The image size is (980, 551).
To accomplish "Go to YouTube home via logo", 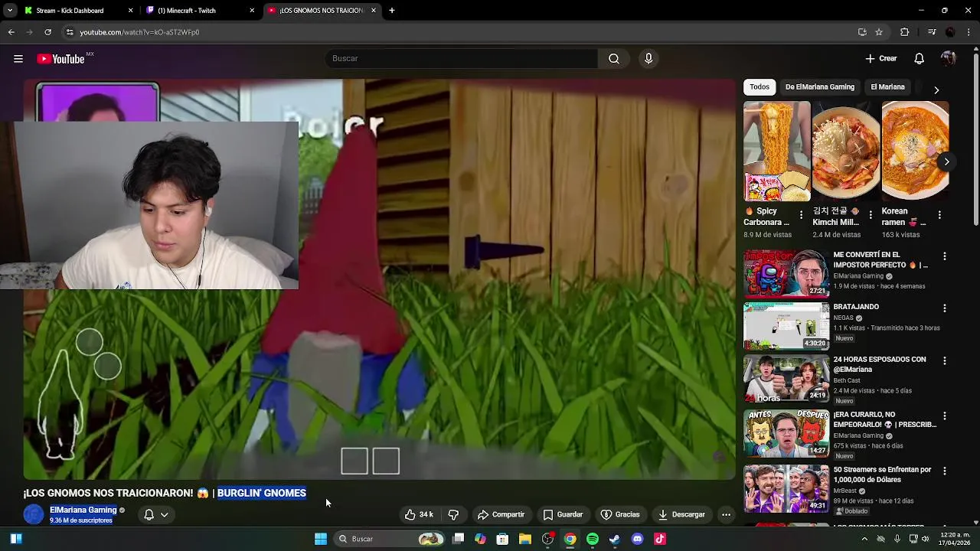I will pos(60,59).
